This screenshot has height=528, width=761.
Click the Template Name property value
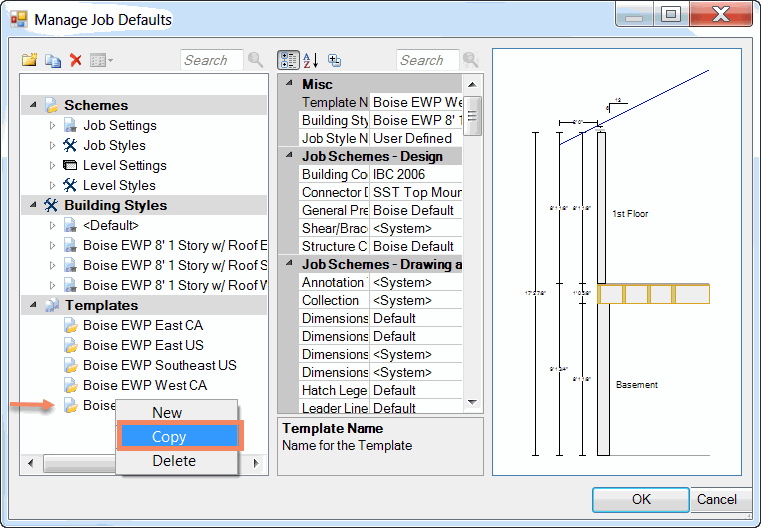pyautogui.click(x=416, y=102)
